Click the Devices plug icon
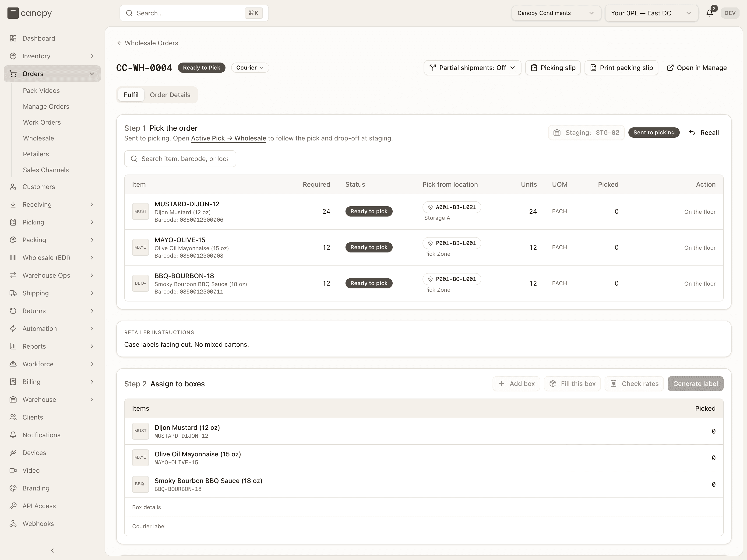The width and height of the screenshot is (747, 560). click(13, 453)
